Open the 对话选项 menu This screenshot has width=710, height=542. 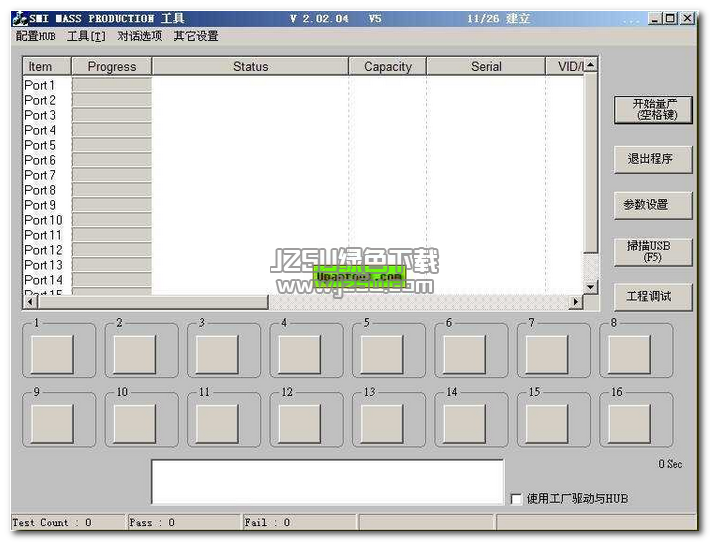(x=139, y=36)
